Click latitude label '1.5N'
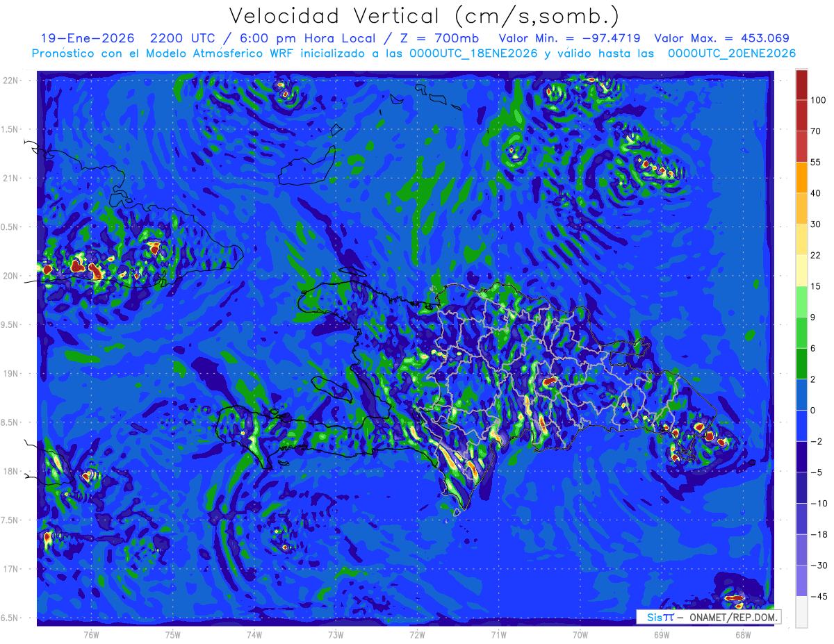This screenshot has height=644, width=834. (x=10, y=129)
